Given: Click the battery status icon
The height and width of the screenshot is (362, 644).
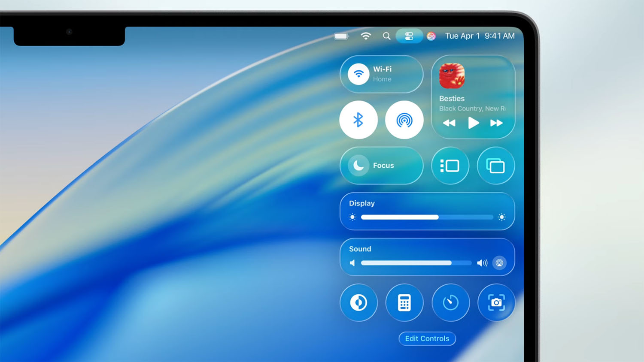Looking at the screenshot, I should point(341,36).
